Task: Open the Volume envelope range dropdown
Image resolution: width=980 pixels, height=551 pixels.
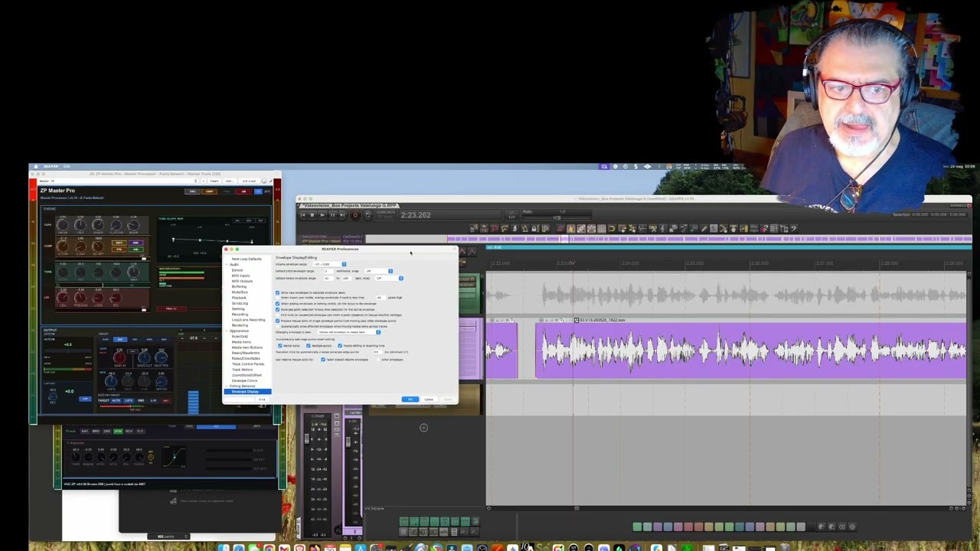Action: [329, 264]
